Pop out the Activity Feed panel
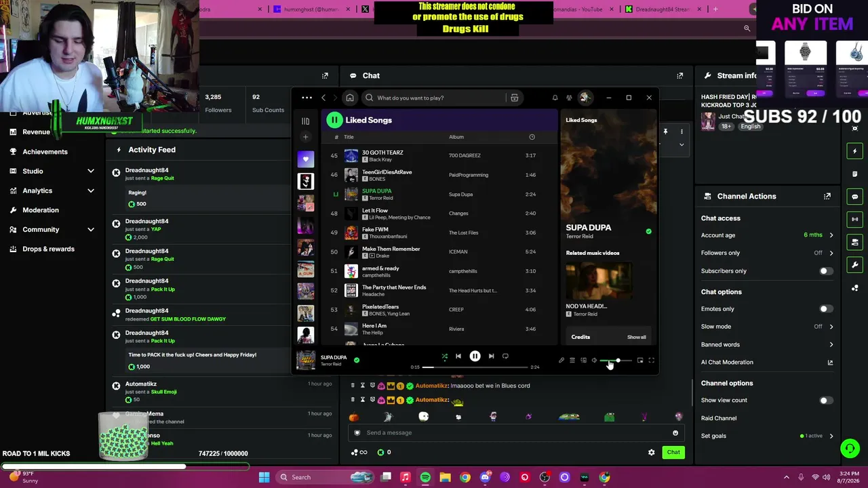 (325, 76)
